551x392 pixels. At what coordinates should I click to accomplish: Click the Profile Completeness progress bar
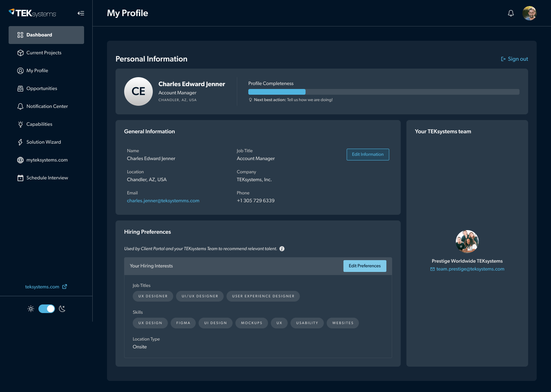coord(384,92)
